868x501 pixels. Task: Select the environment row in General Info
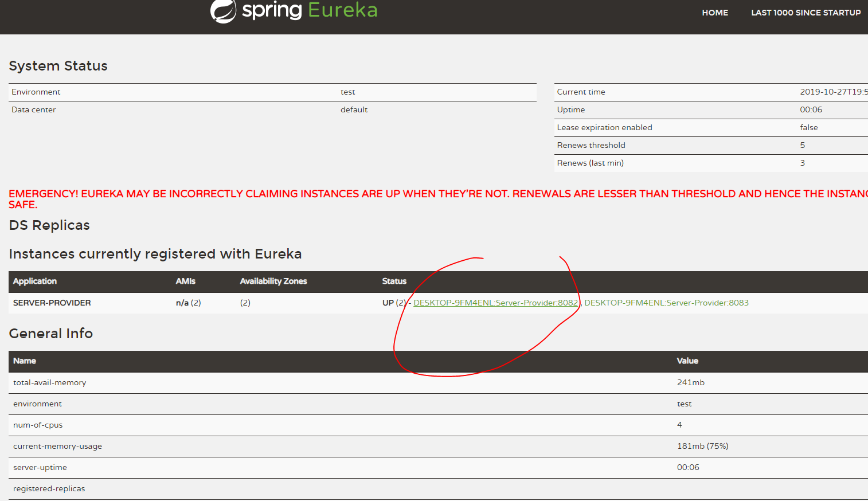[x=438, y=404]
